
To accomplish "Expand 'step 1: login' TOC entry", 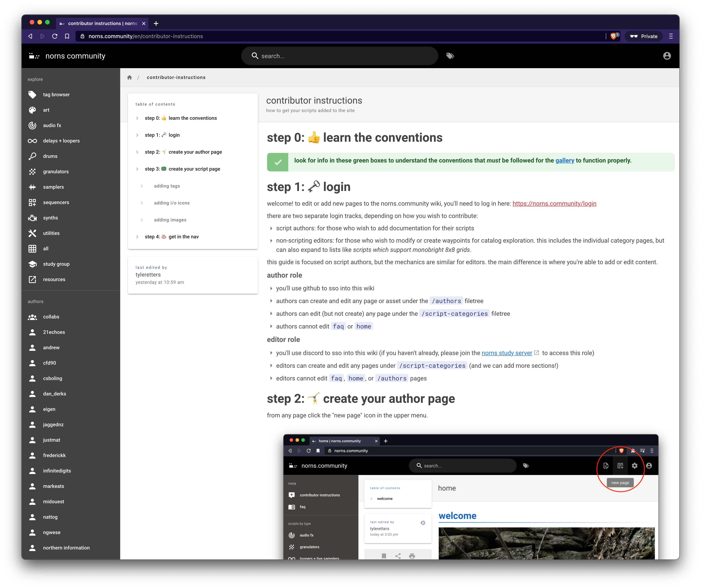I will coord(137,135).
